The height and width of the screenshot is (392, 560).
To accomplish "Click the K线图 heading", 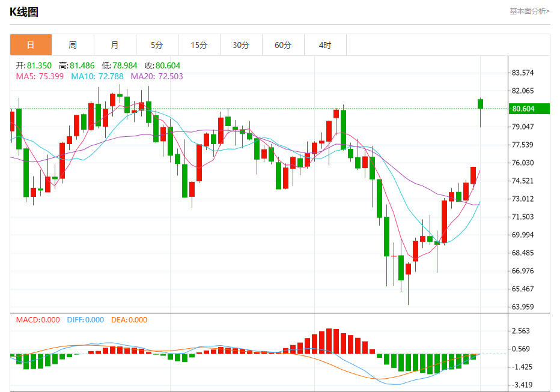I will 24,12.
